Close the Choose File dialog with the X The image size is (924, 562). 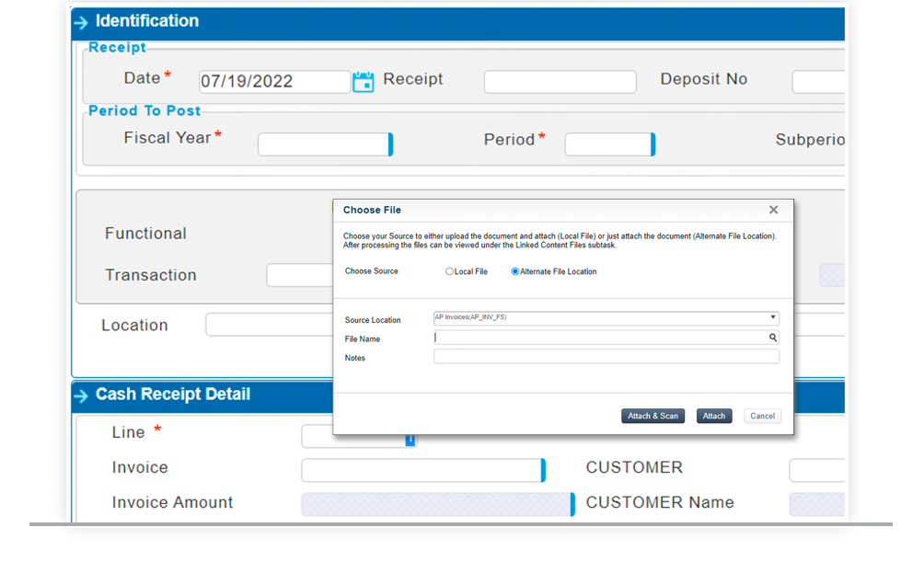point(773,210)
